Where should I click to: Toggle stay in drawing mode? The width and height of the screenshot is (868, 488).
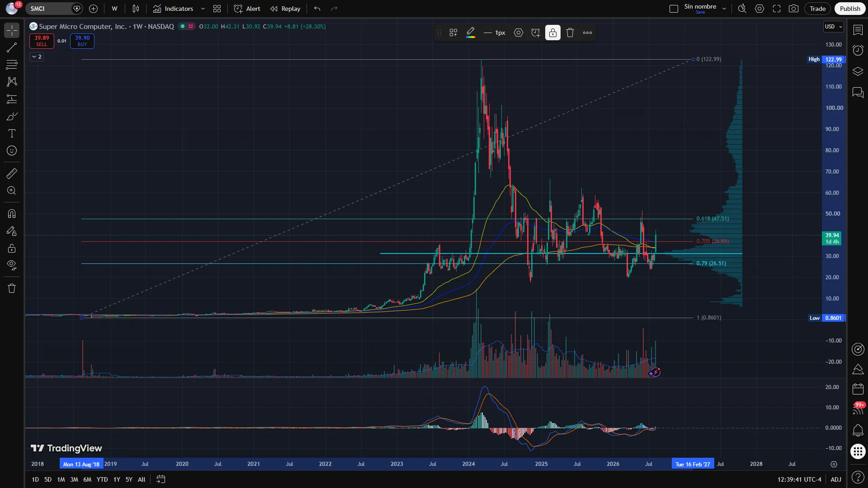coord(12,231)
